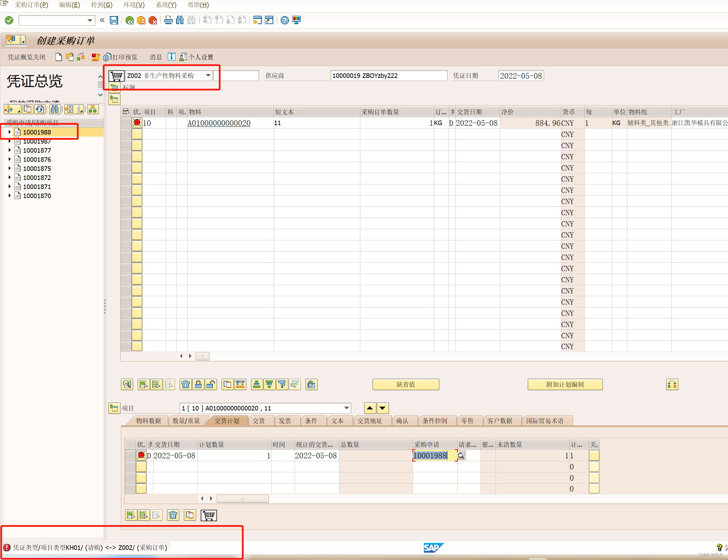Click the lock item icon

pyautogui.click(x=198, y=385)
